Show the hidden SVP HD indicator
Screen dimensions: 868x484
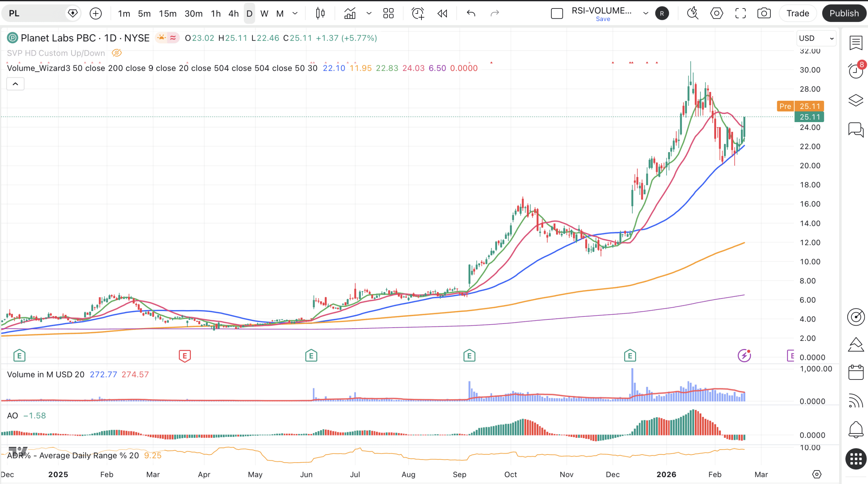(x=117, y=53)
